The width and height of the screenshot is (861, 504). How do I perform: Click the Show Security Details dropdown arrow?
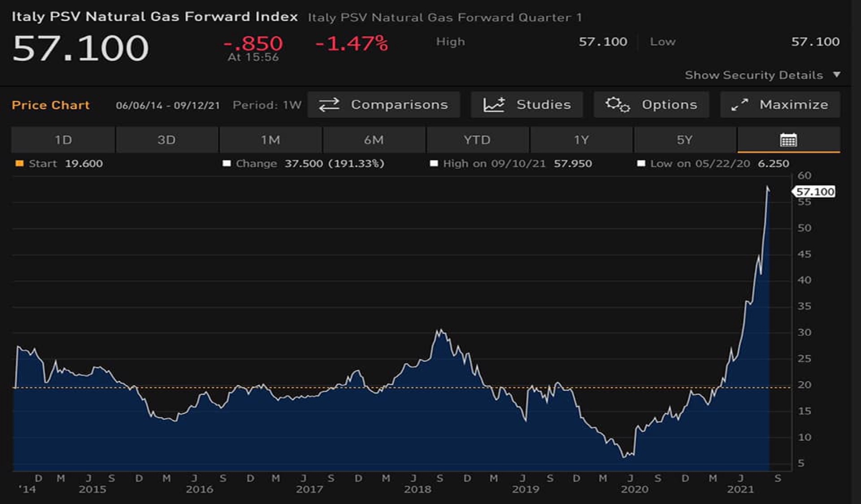(836, 74)
